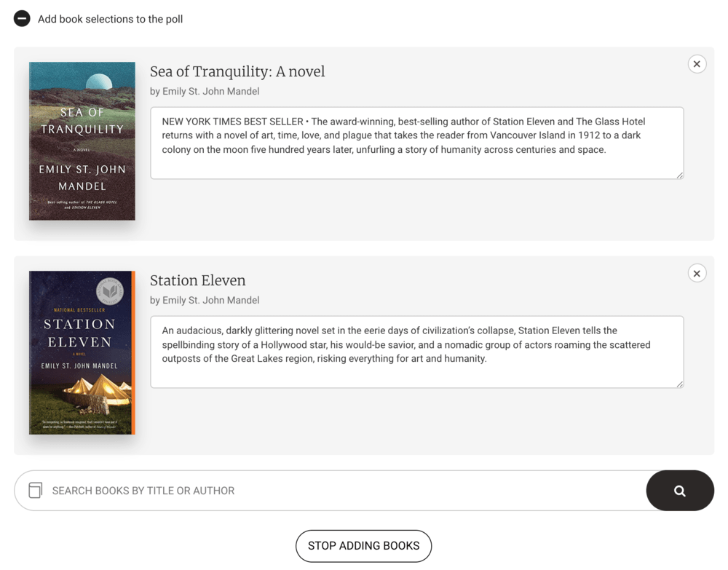The height and width of the screenshot is (570, 728).
Task: Edit the Sea of Tranquility description text
Action: [x=416, y=143]
